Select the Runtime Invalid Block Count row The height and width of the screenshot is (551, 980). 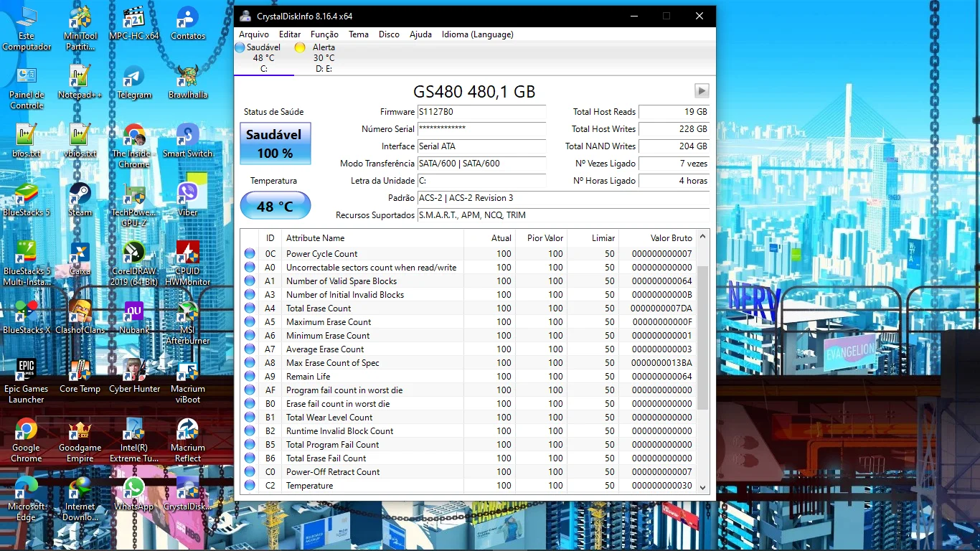468,431
